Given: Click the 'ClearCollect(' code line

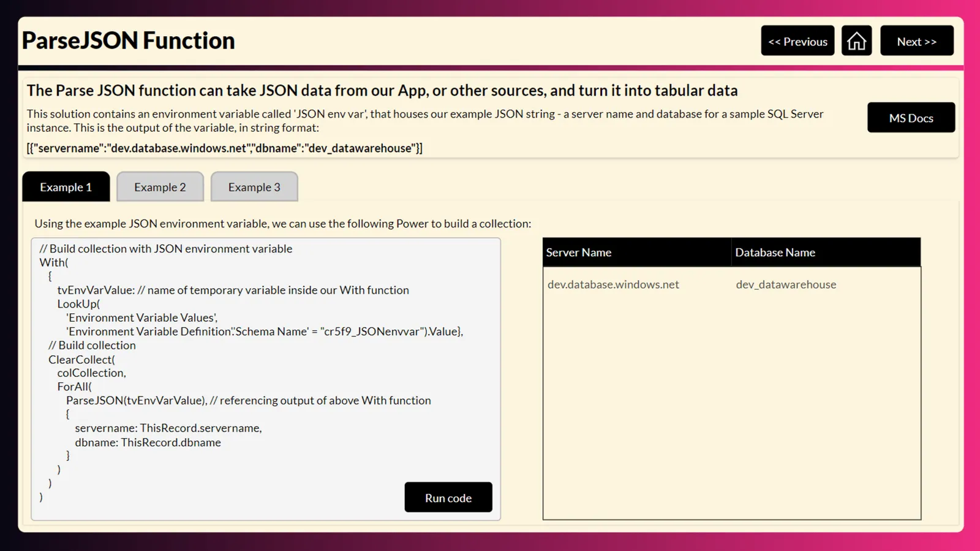Looking at the screenshot, I should click(x=81, y=359).
